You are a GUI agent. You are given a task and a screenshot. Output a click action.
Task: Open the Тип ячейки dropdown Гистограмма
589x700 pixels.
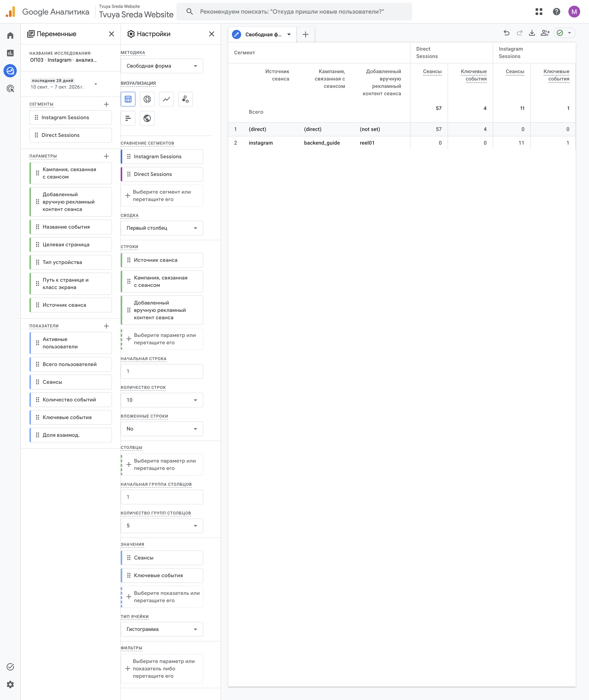pos(162,629)
